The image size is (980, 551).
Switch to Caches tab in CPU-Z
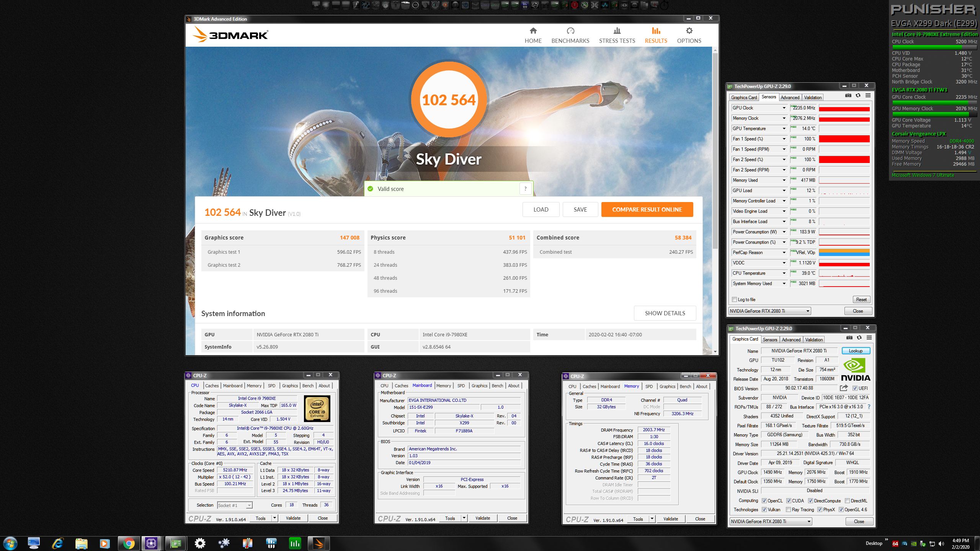pyautogui.click(x=212, y=386)
